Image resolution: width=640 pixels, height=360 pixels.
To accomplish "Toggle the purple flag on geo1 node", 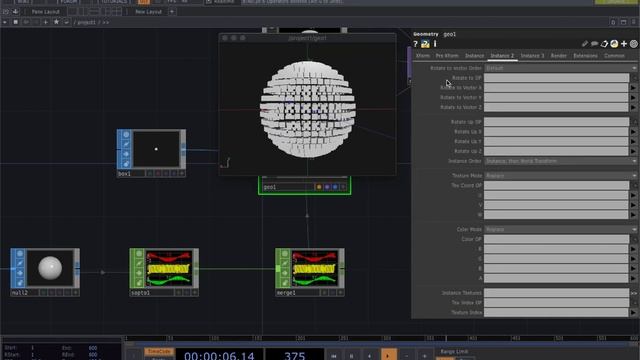I will [327, 187].
